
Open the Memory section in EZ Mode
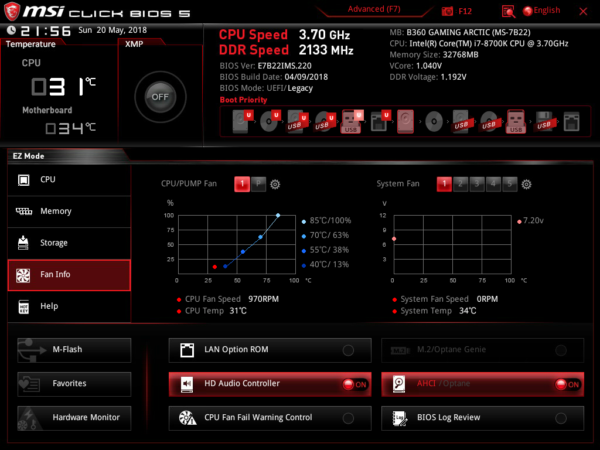click(69, 212)
